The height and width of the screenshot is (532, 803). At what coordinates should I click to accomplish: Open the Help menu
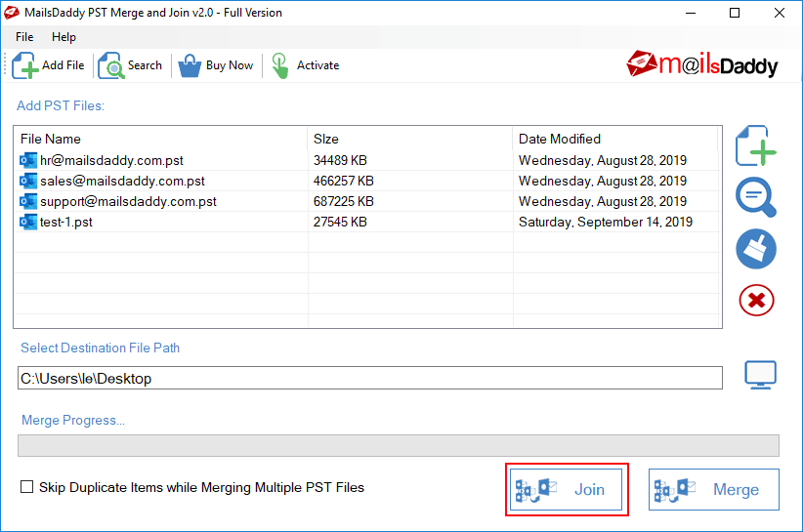[x=63, y=37]
